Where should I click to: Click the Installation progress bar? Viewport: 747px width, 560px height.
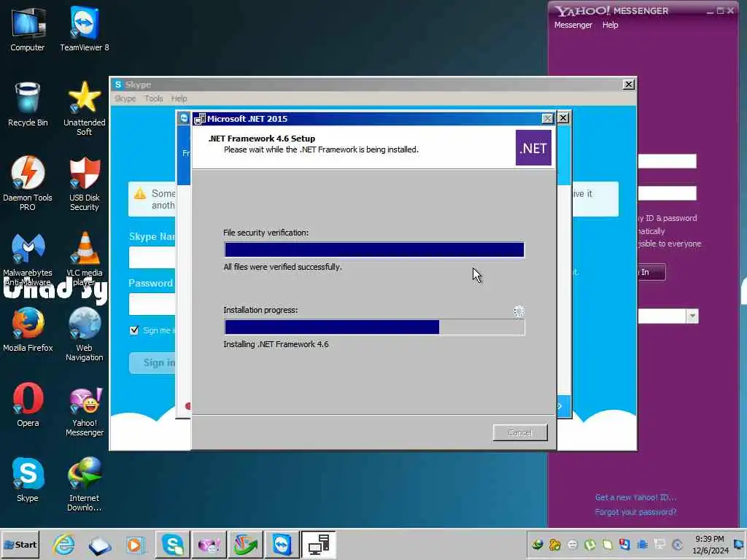pyautogui.click(x=374, y=327)
